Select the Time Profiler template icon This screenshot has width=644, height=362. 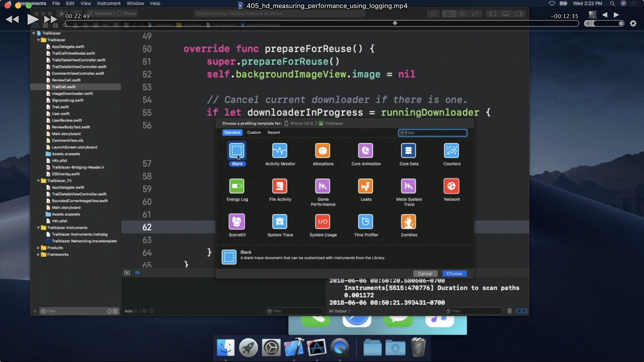(x=366, y=222)
